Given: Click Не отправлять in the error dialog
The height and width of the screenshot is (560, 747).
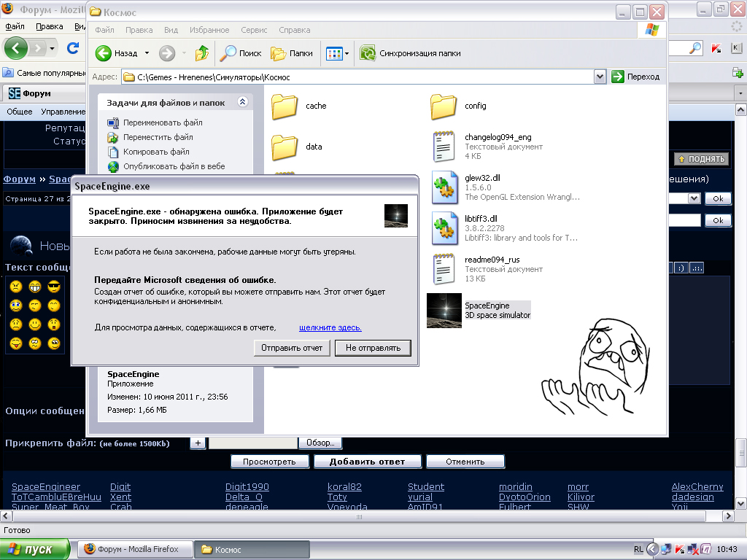Looking at the screenshot, I should [x=373, y=348].
